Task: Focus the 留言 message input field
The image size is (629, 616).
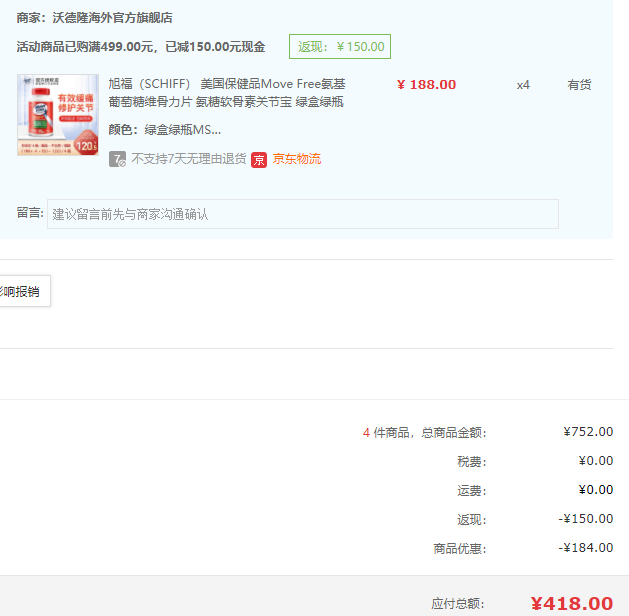Action: click(302, 214)
